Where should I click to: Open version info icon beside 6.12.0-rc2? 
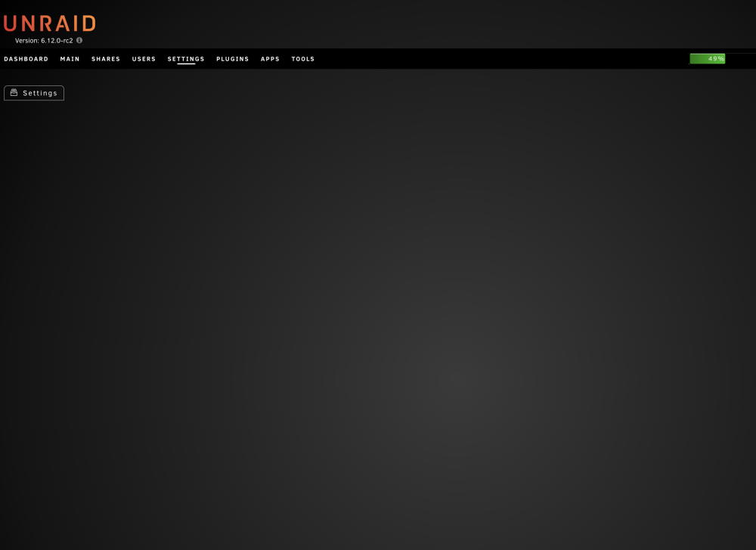(x=79, y=41)
